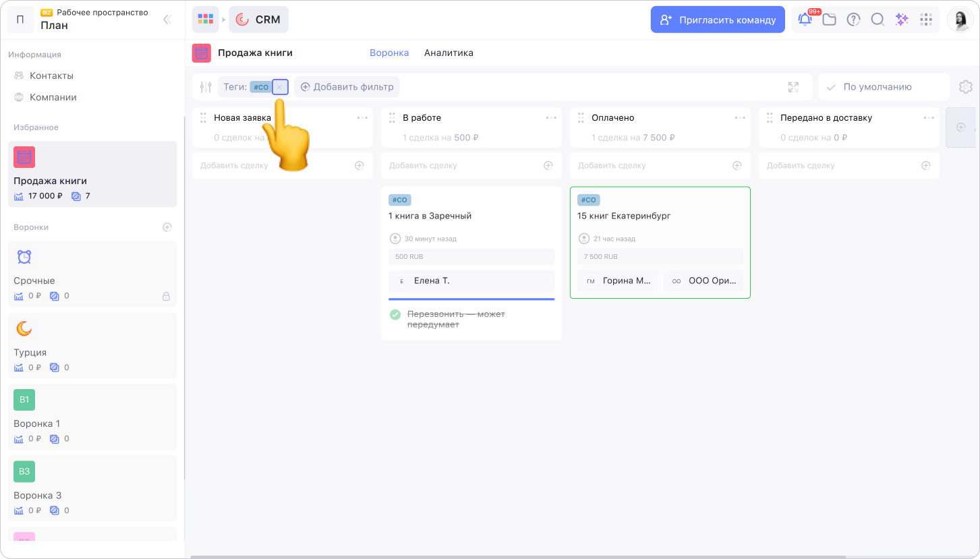Click the fullscreen expand icon

coord(793,87)
